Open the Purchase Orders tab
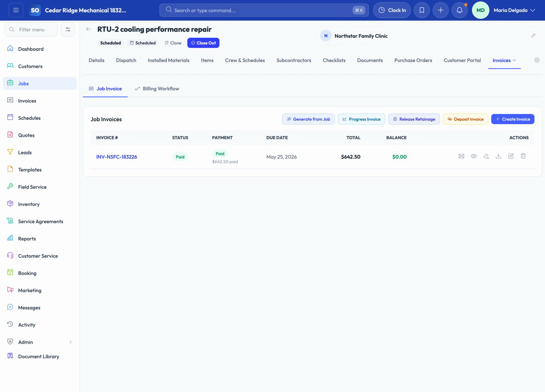 [413, 60]
